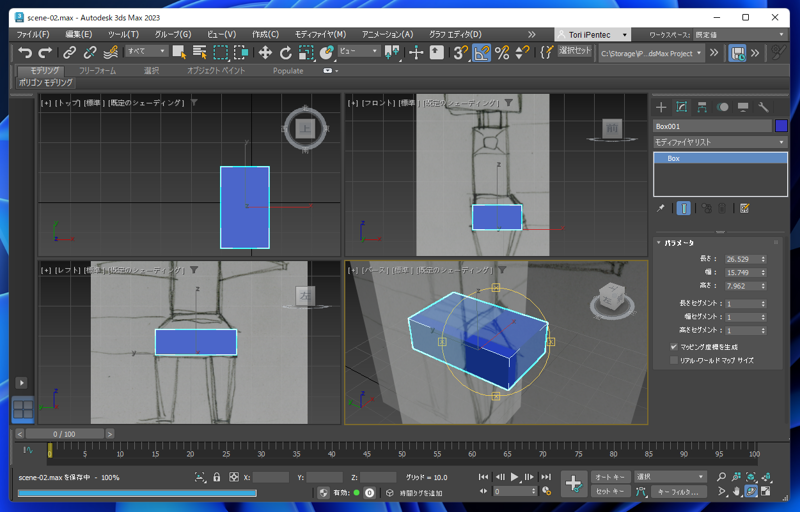Open the Motion command panel tab
Screen dimensions: 800x512
click(722, 107)
